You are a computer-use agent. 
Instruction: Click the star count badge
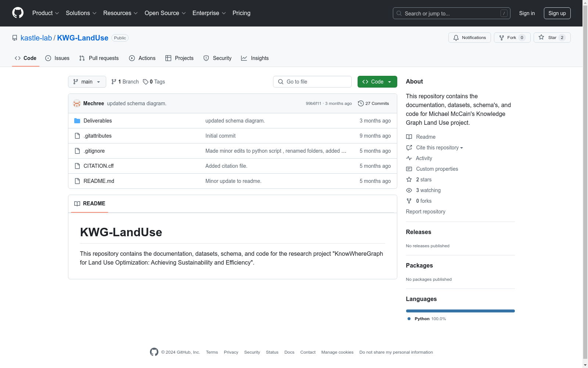pyautogui.click(x=562, y=38)
